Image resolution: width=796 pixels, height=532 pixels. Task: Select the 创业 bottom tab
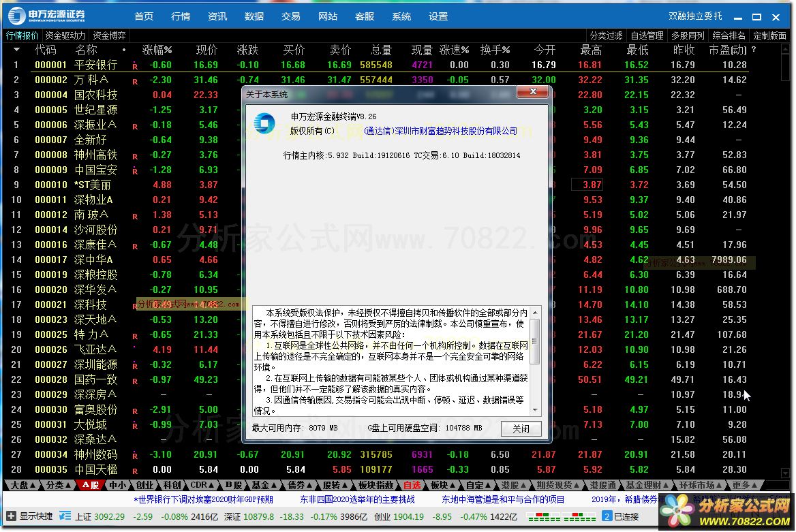(144, 485)
